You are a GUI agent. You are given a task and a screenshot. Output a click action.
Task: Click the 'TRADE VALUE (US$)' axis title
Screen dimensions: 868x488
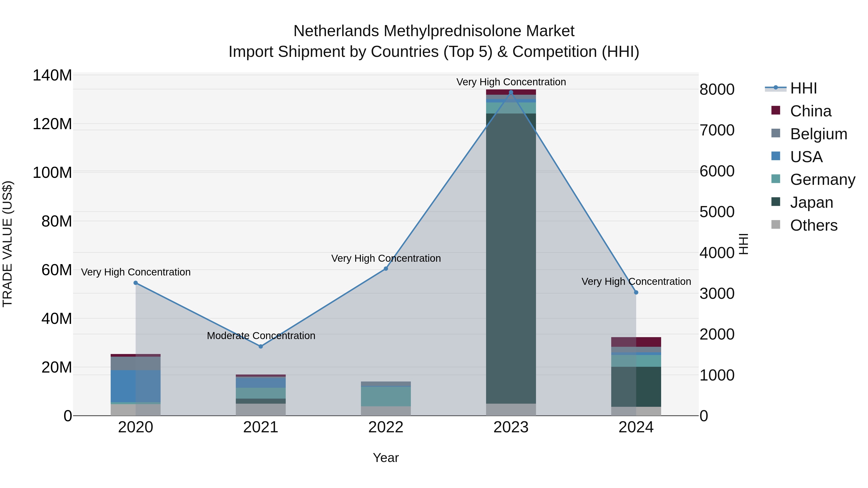7,244
